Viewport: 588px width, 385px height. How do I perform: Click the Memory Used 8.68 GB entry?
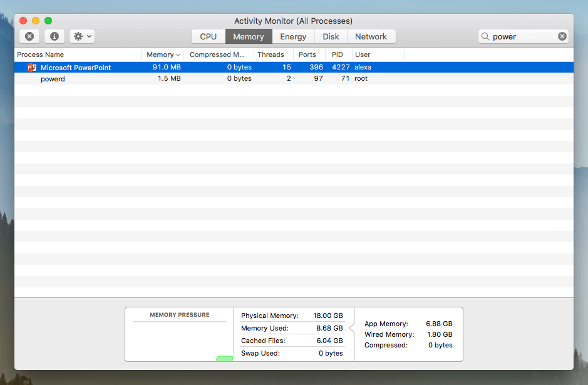pos(292,328)
